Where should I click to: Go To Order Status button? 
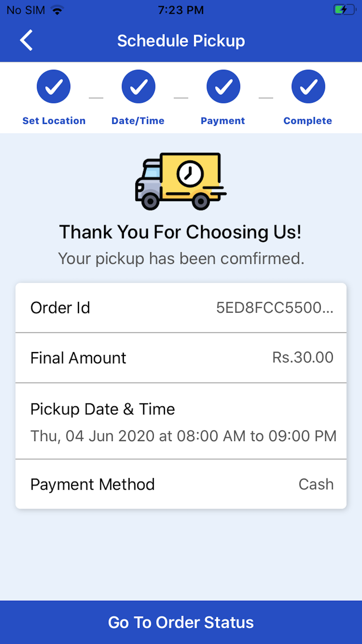[181, 622]
